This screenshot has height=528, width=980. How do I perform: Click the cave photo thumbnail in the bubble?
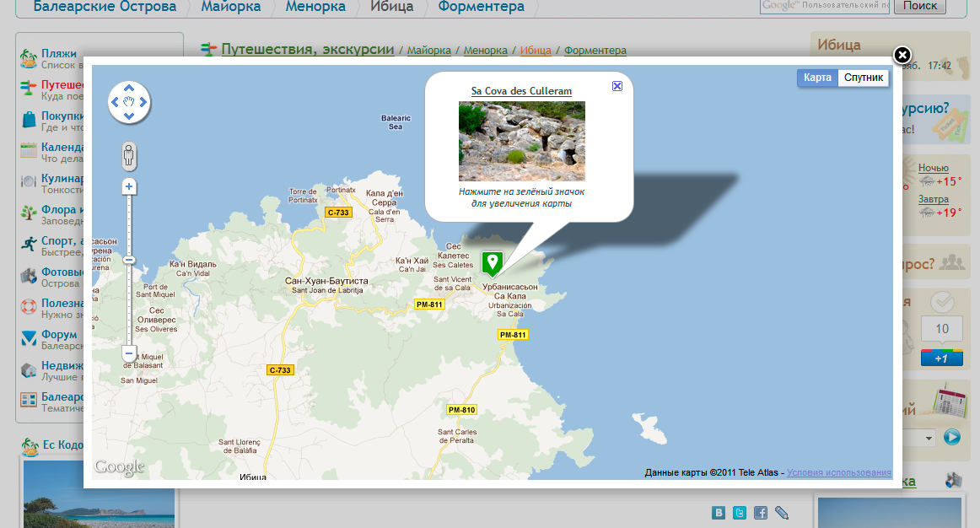pyautogui.click(x=521, y=141)
